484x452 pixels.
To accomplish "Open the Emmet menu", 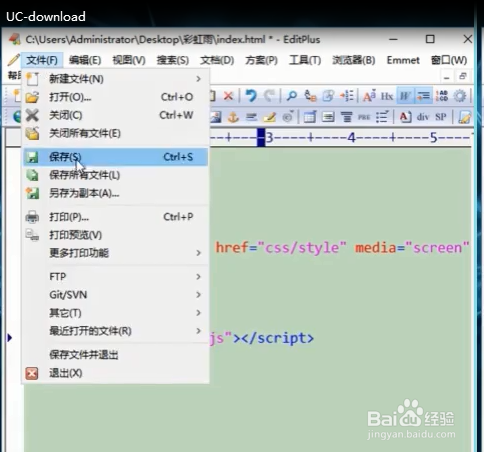I will click(x=403, y=60).
